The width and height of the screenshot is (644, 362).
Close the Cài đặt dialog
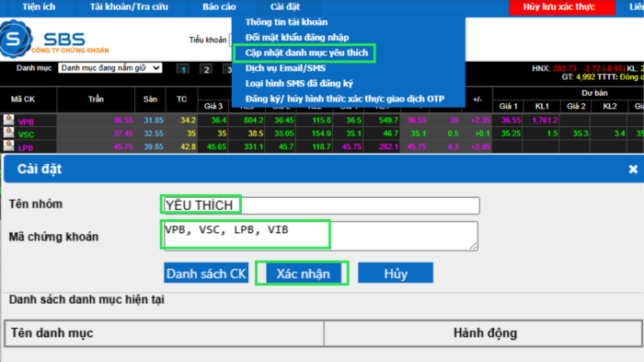click(x=633, y=169)
